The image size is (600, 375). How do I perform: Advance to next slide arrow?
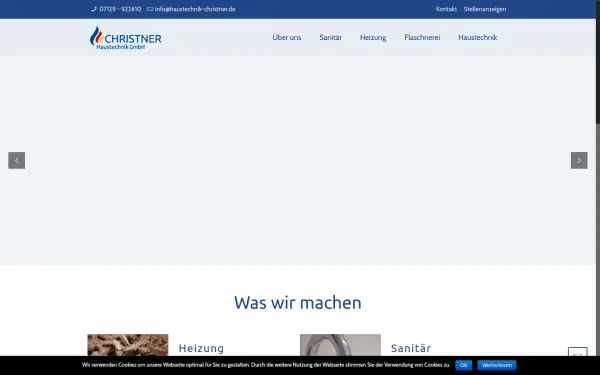579,160
